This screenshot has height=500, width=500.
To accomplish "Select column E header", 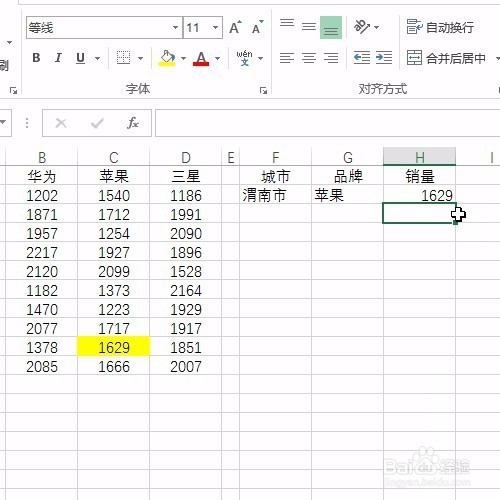I will click(231, 157).
